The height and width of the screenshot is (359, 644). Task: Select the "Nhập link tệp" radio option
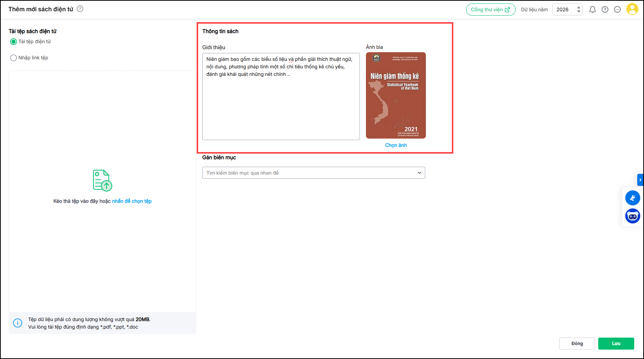[x=14, y=58]
